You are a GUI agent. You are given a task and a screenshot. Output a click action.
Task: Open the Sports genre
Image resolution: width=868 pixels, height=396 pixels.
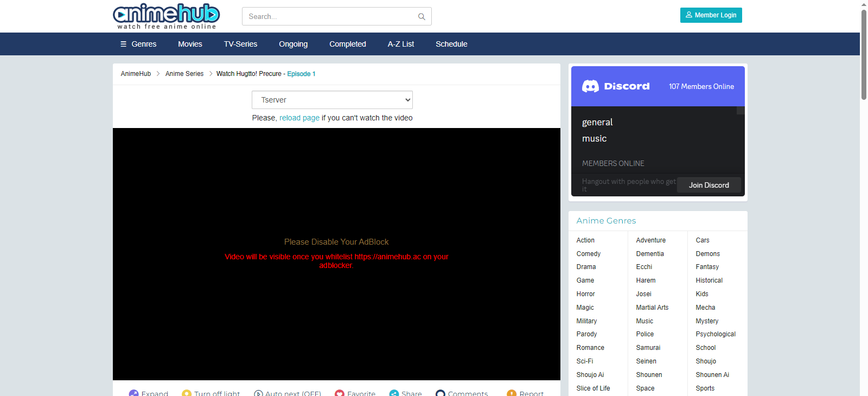click(x=705, y=388)
